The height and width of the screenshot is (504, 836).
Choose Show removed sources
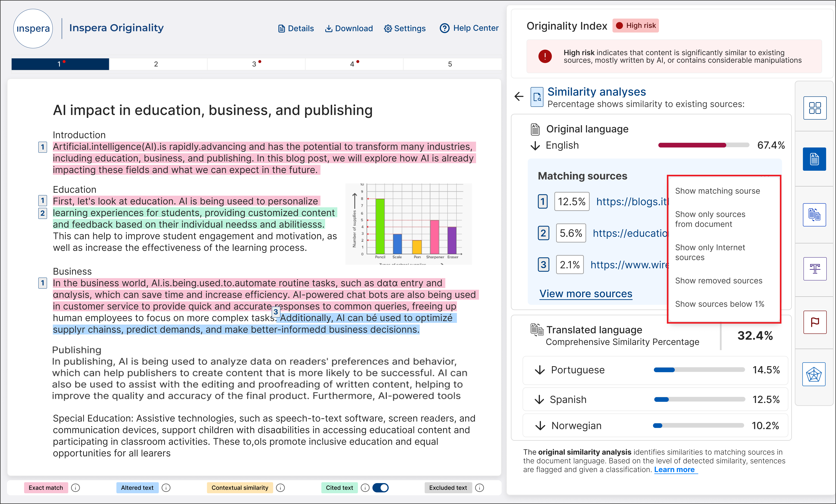pyautogui.click(x=719, y=281)
